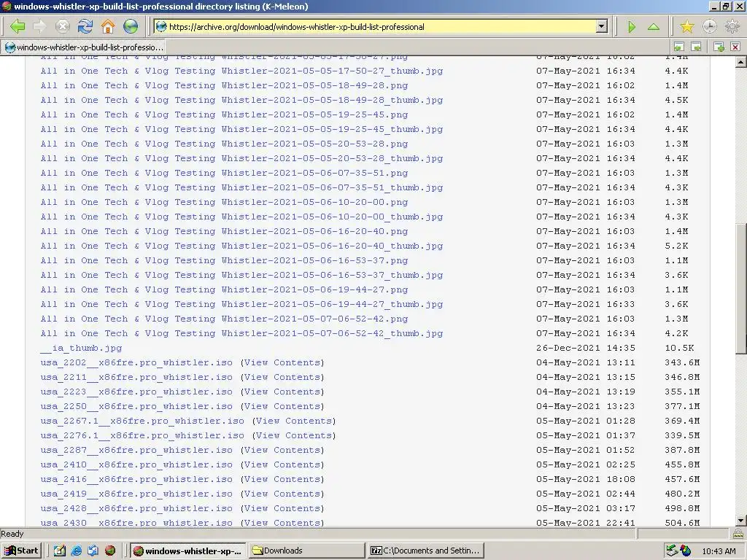Open usa_2287__x86fre.pro_whistler.iso link
This screenshot has height=560, width=747.
136,450
